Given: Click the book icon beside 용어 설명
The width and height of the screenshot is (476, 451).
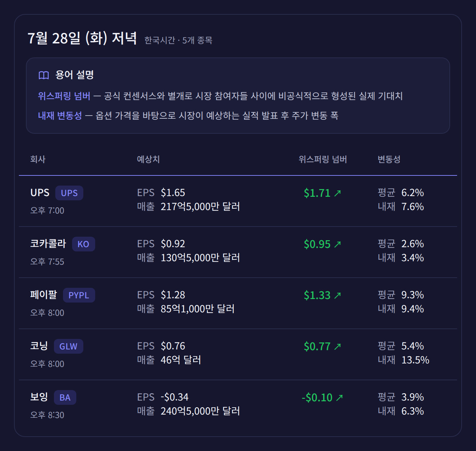Looking at the screenshot, I should tap(44, 75).
